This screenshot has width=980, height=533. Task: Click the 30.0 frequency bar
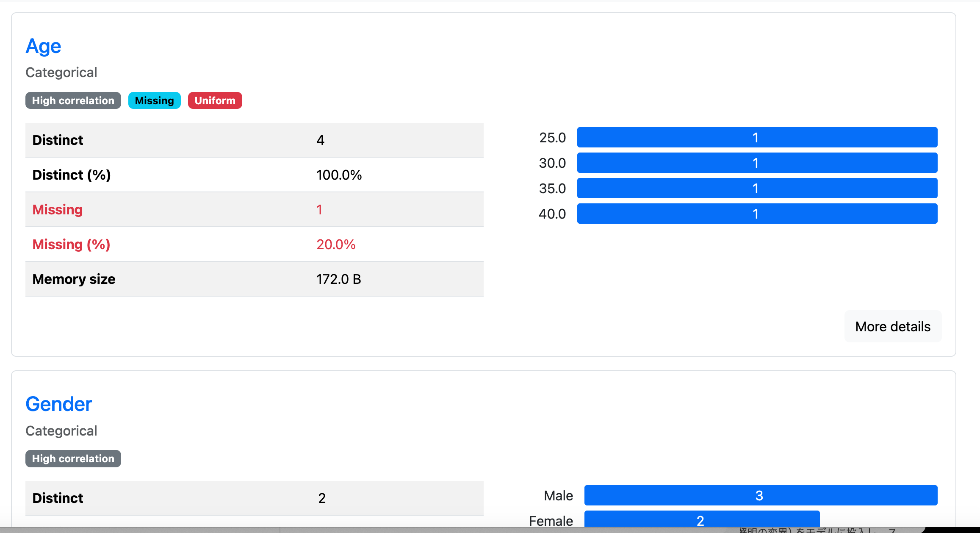tap(757, 163)
